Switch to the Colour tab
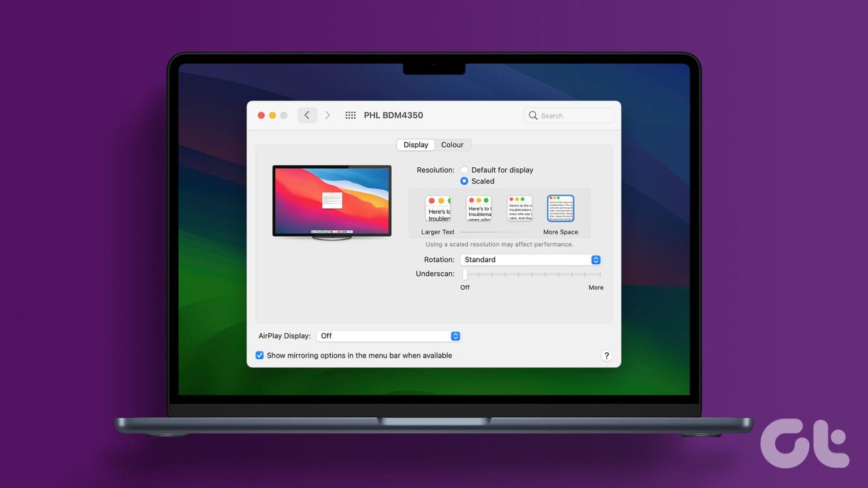This screenshot has height=488, width=868. [452, 145]
